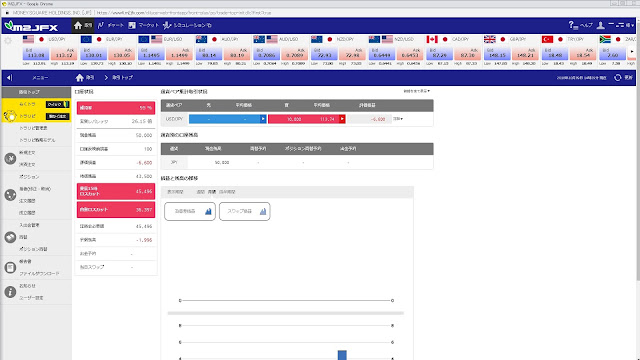Click EUR/USD Bid price 1.1445
Image resolution: width=640 pixels, height=360 pixels.
[151, 53]
